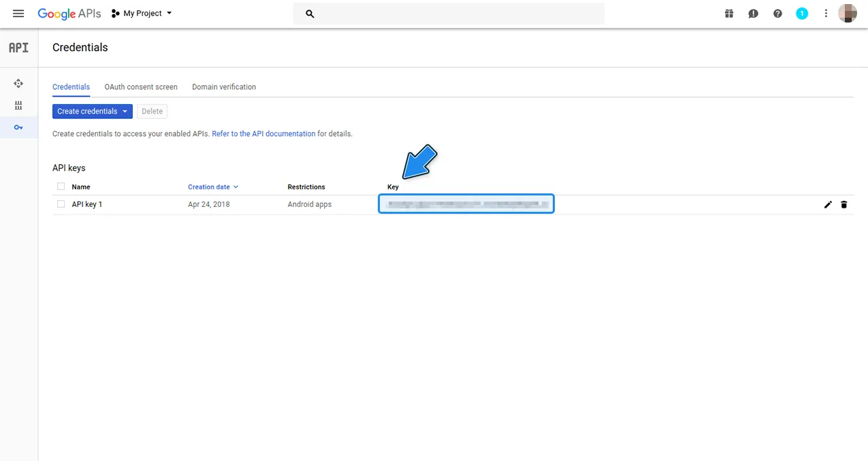868x461 pixels.
Task: Click the API keys section heading
Action: coord(69,168)
